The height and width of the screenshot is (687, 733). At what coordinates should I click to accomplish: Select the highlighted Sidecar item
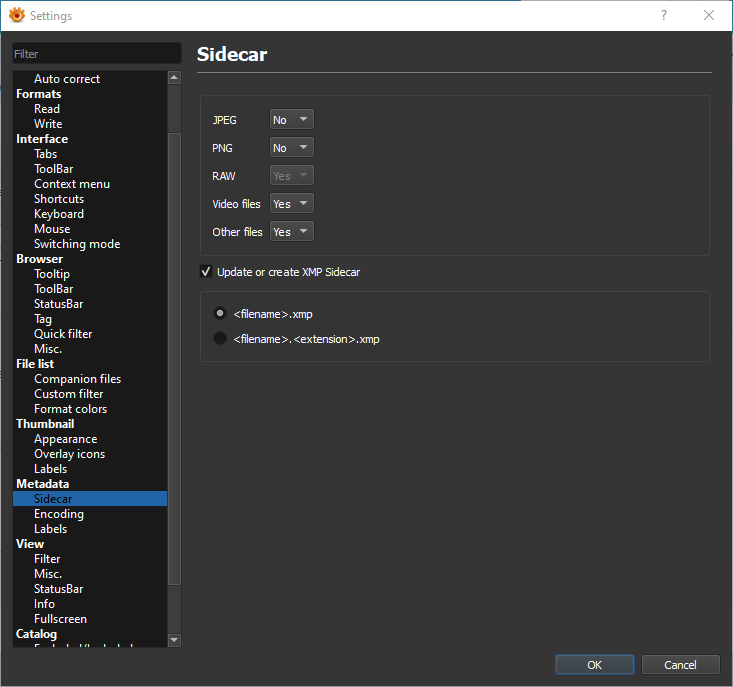pos(90,499)
